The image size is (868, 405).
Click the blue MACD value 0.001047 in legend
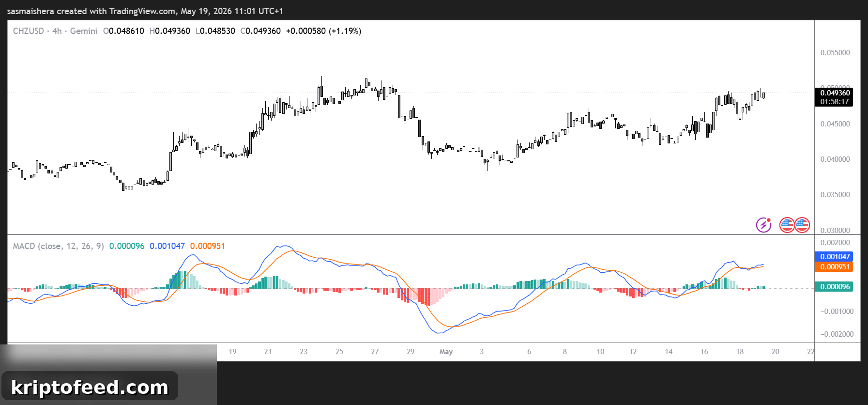(x=167, y=246)
